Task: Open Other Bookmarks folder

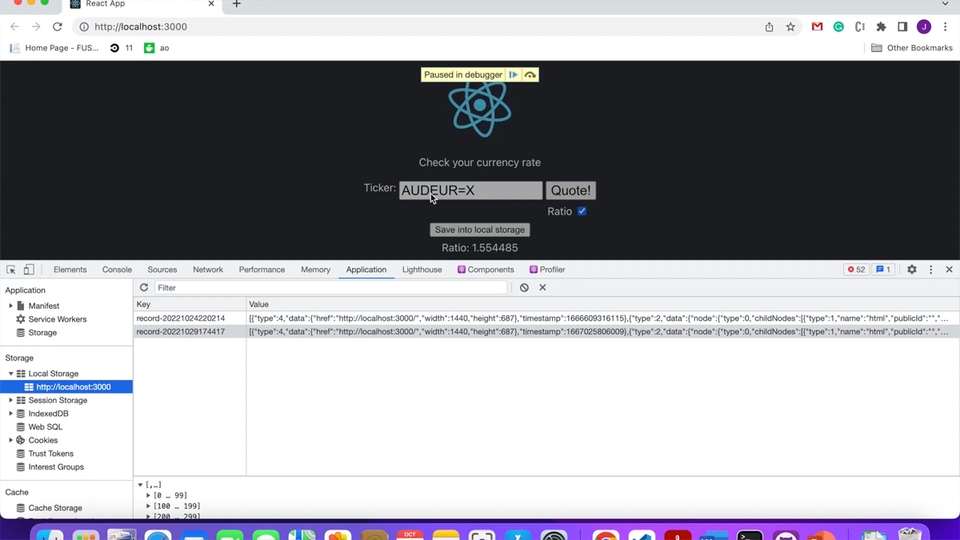Action: [x=912, y=48]
